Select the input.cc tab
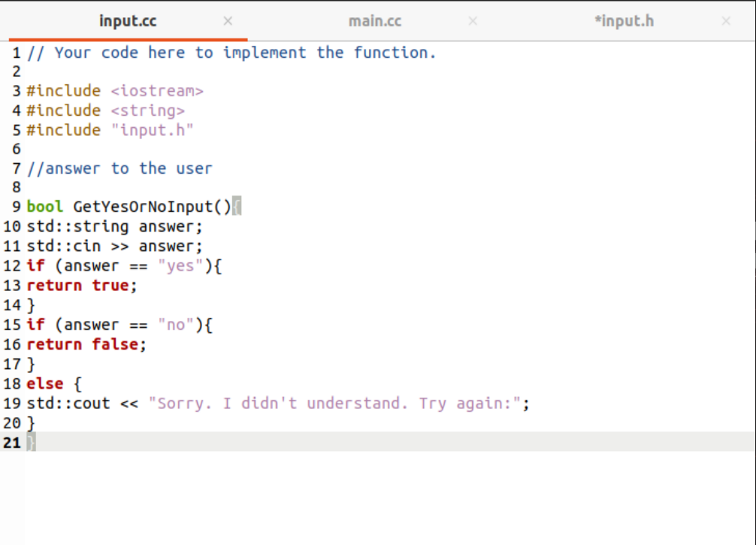The height and width of the screenshot is (545, 756). 128,21
